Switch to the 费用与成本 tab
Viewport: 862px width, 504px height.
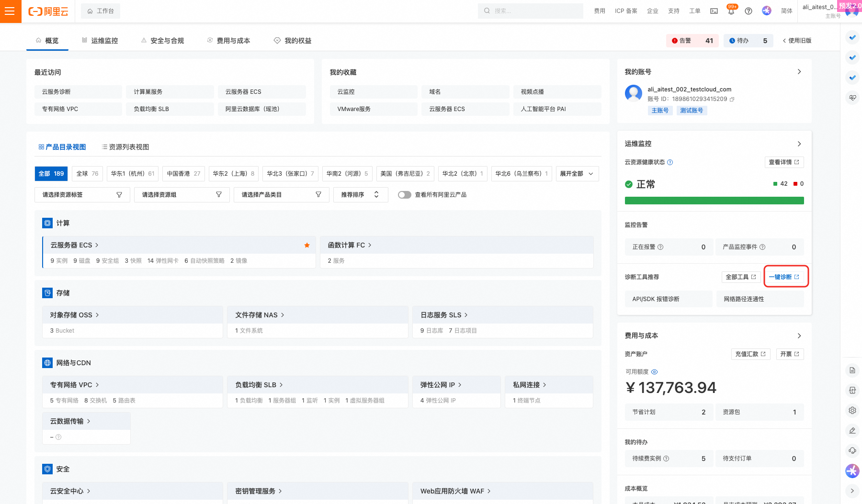[x=228, y=41]
